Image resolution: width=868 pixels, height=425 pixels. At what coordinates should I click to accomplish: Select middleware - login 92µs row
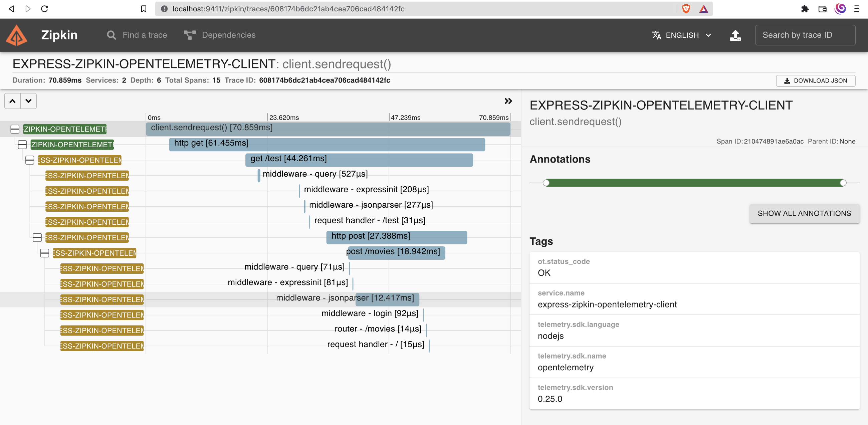[x=260, y=315]
